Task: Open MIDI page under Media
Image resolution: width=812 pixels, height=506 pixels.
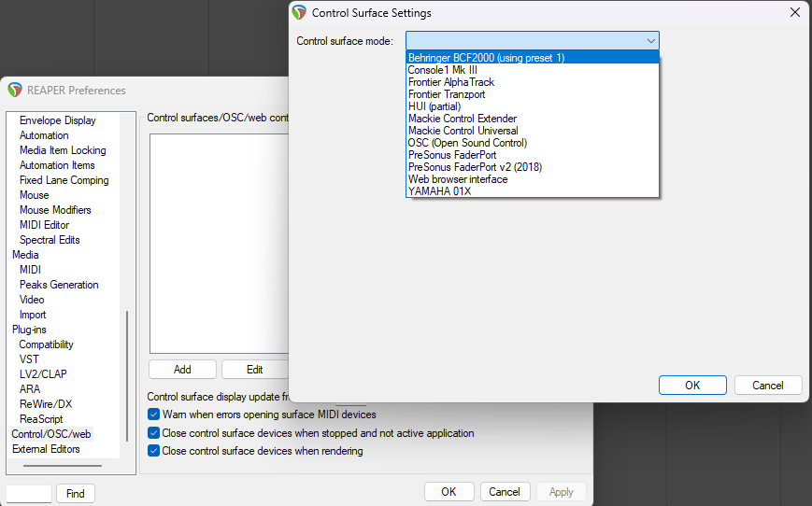Action: pyautogui.click(x=30, y=270)
